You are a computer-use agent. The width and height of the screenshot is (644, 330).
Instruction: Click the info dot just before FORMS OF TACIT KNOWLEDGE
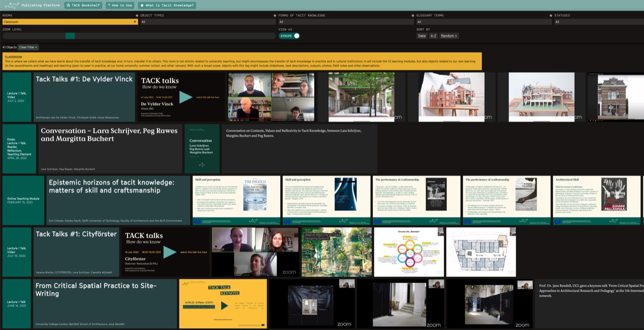275,16
